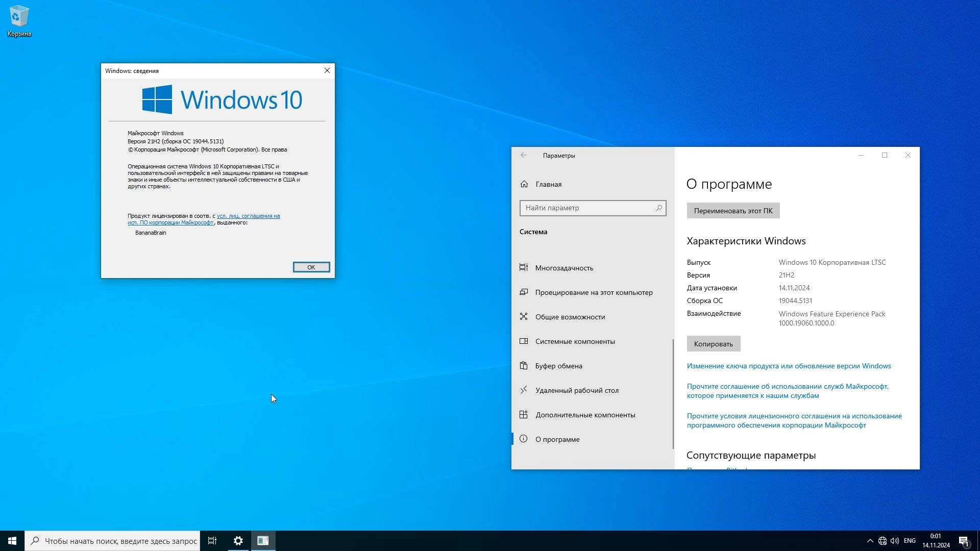Screen dimensions: 980x551
Task: Select Проецирование на этот компьютер
Action: pos(593,292)
